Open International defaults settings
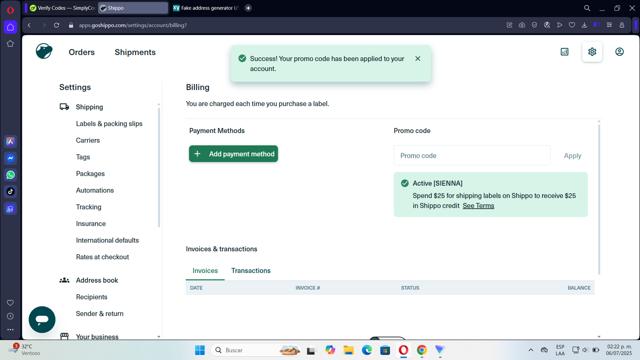This screenshot has width=640, height=360. pyautogui.click(x=107, y=240)
